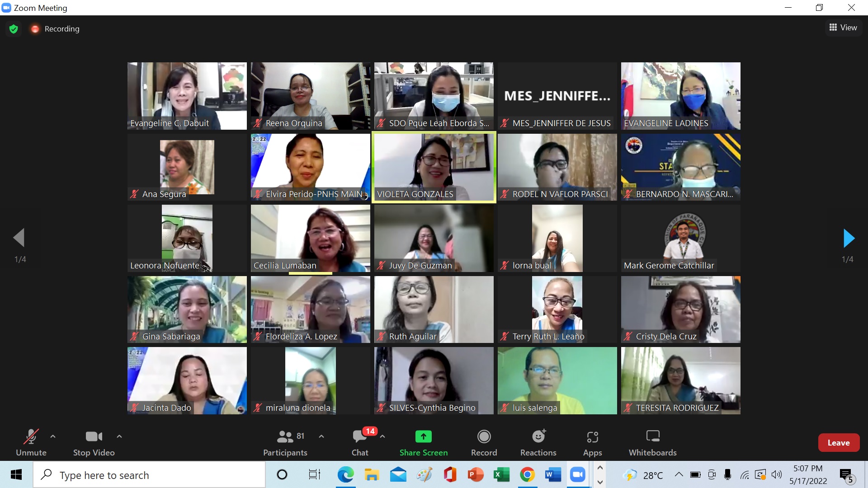Go to previous gallery page arrow

tap(19, 238)
